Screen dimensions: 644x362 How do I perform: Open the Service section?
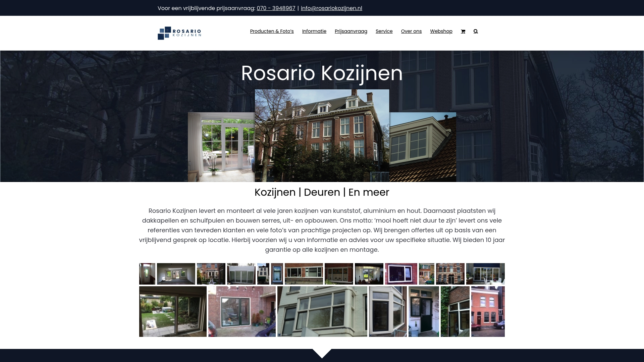click(384, 31)
